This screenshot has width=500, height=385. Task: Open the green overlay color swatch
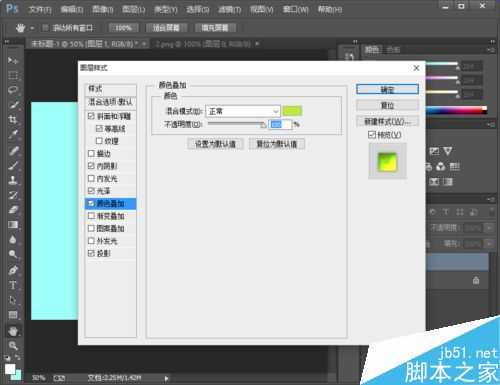point(292,111)
